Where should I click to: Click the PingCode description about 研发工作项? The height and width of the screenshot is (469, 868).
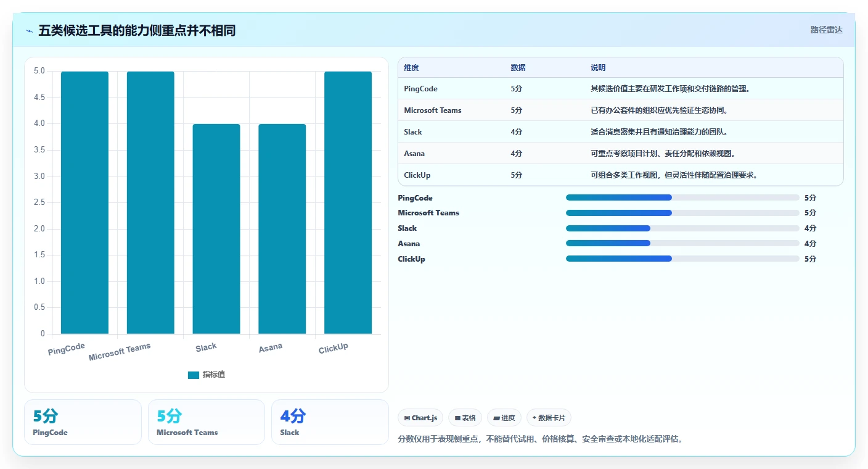[x=671, y=89]
